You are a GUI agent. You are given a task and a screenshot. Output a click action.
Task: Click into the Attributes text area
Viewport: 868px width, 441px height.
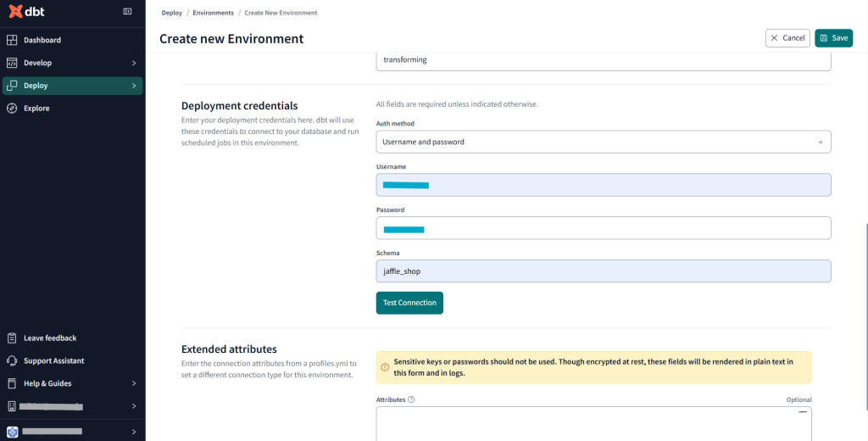[x=593, y=424]
